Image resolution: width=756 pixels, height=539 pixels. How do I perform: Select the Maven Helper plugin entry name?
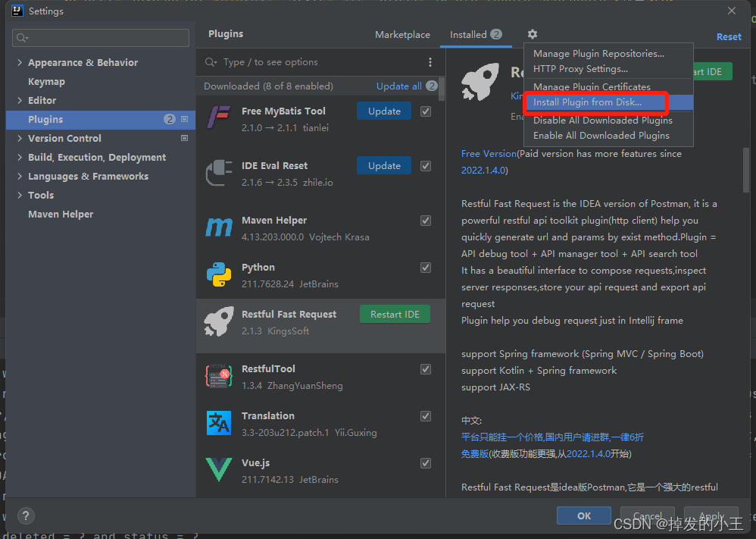pos(274,220)
